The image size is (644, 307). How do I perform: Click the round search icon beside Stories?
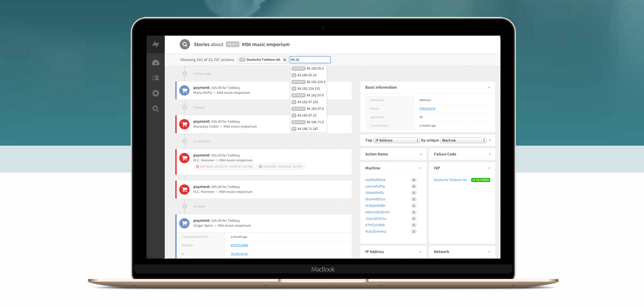[185, 44]
